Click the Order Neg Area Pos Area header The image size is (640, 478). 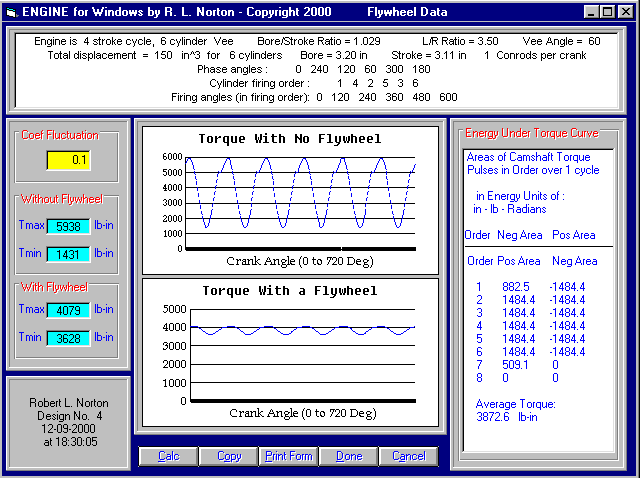pyautogui.click(x=530, y=235)
